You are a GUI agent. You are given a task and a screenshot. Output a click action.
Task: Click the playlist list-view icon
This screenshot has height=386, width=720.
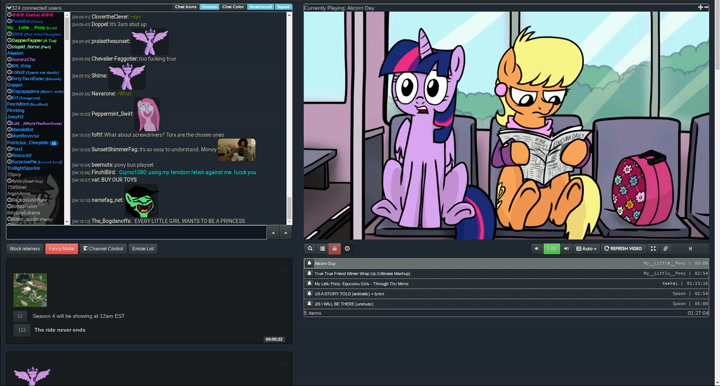pos(322,249)
